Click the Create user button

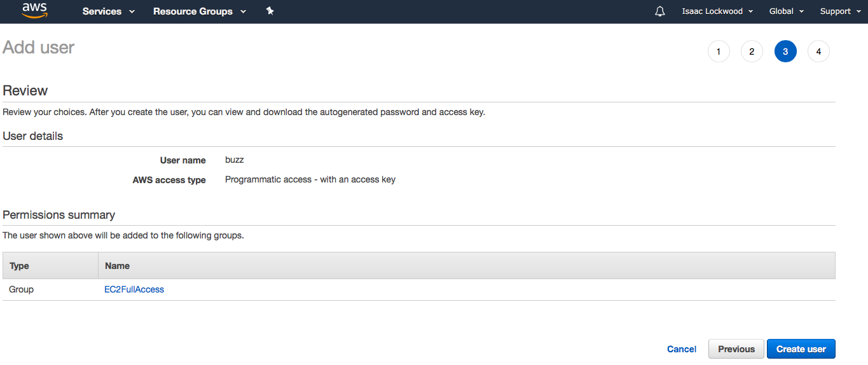[801, 349]
